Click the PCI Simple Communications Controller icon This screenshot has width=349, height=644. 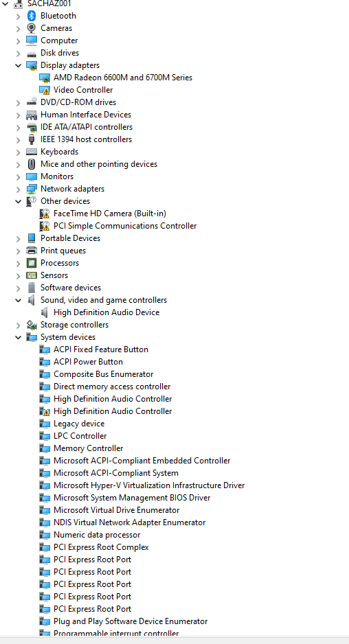45,226
